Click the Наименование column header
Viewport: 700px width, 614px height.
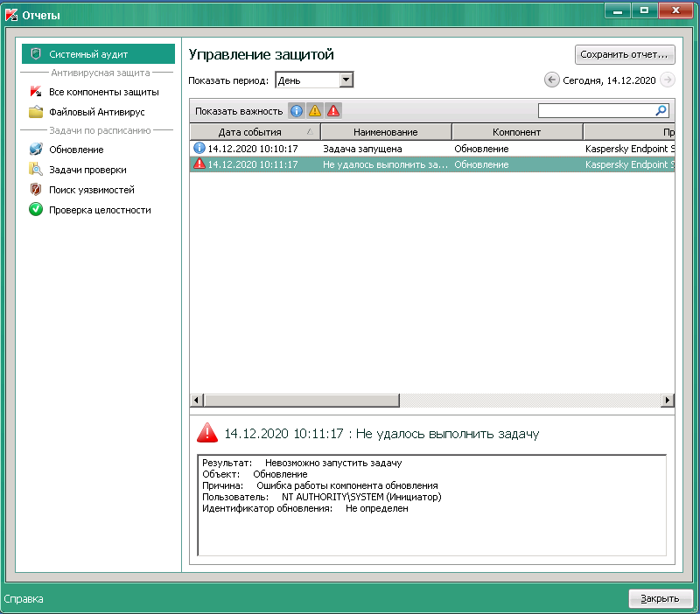(385, 132)
